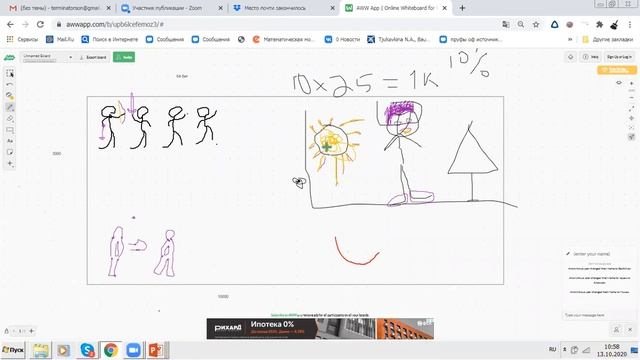This screenshot has height=360, width=640.
Task: Click the AWW logo at top left
Action: coord(9,58)
